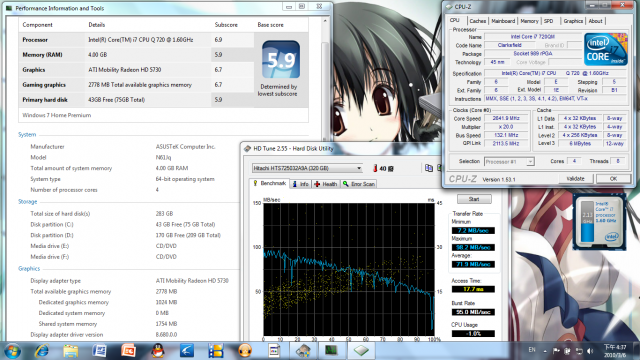640x360 pixels.
Task: Click the Core Speed value 2641.9 MHz
Action: (x=505, y=118)
